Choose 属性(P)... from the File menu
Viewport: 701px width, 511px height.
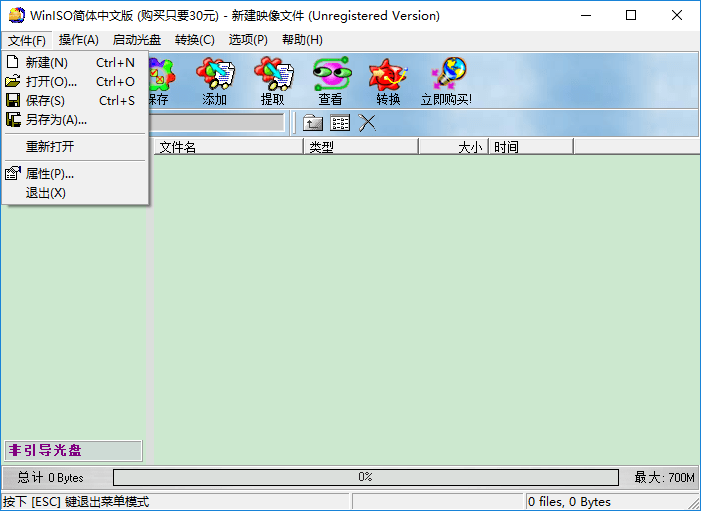[75, 173]
